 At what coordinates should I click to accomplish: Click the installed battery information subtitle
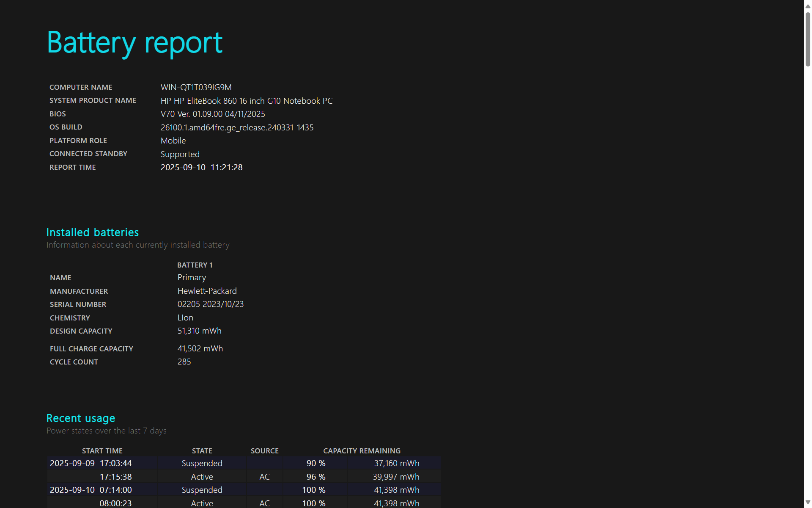click(x=138, y=245)
